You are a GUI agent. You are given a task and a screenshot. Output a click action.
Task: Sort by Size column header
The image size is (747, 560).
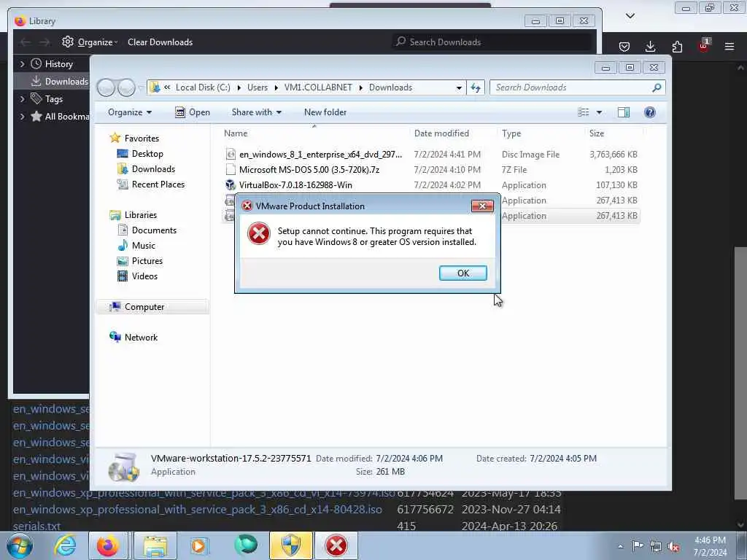point(597,133)
